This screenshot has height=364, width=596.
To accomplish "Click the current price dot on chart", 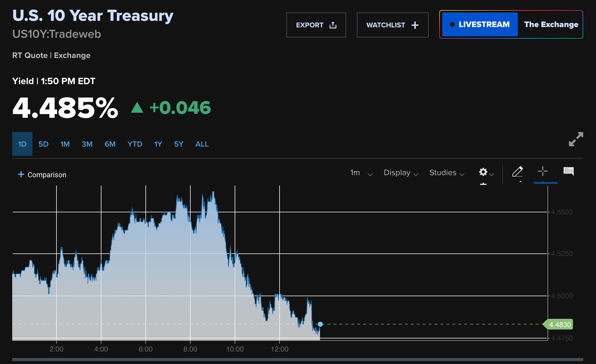I will click(x=320, y=324).
